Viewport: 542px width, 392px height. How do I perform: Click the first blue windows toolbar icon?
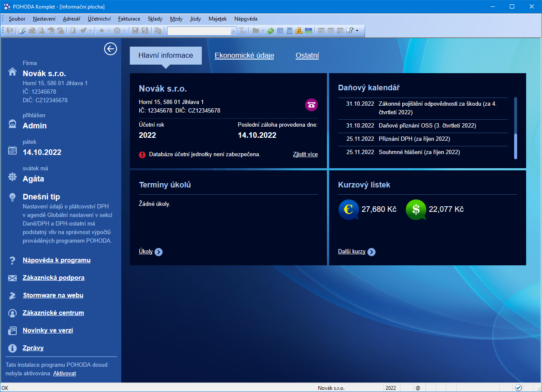pyautogui.click(x=22, y=31)
